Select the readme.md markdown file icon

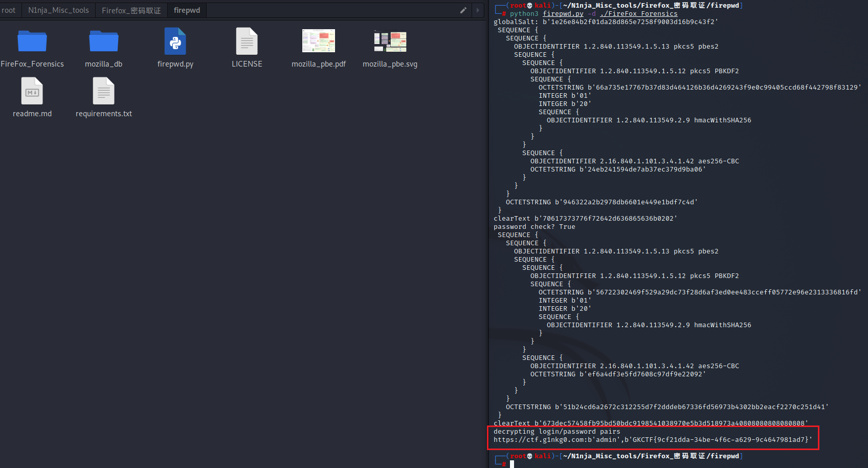[32, 91]
